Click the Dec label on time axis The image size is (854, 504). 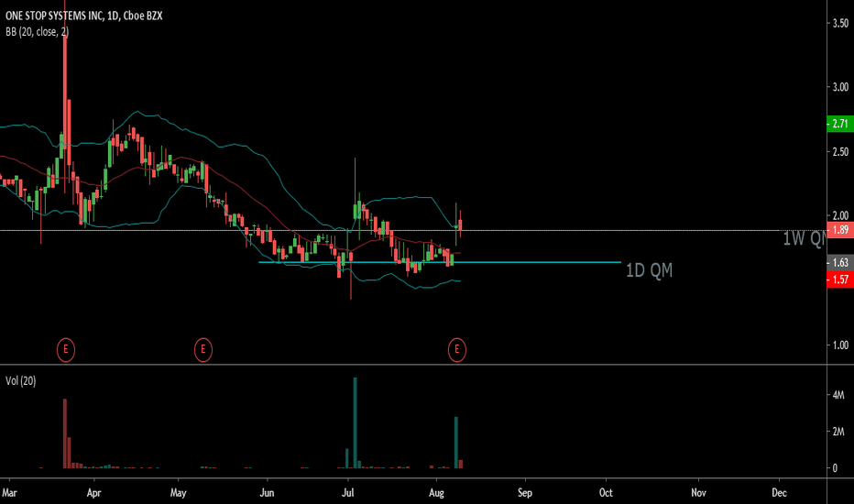click(780, 493)
